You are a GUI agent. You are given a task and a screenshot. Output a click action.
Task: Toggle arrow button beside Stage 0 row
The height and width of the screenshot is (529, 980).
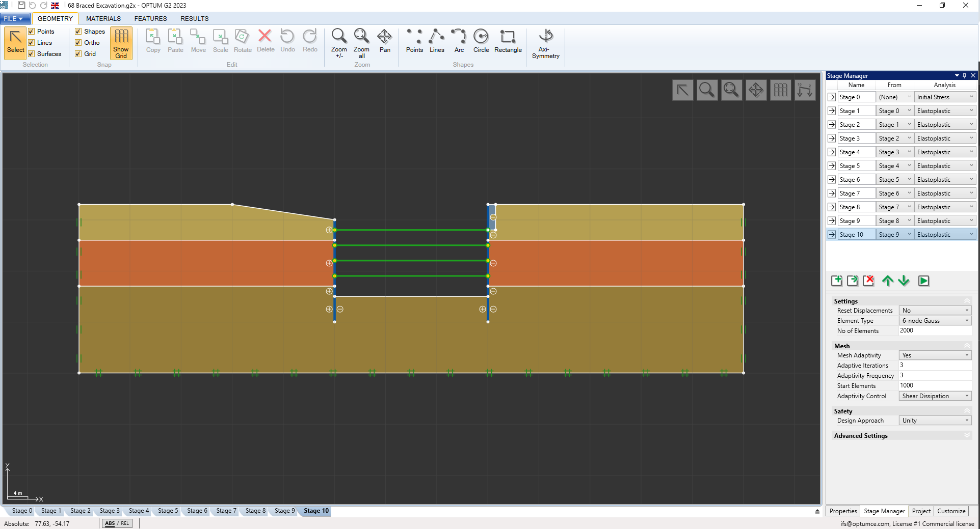[832, 97]
